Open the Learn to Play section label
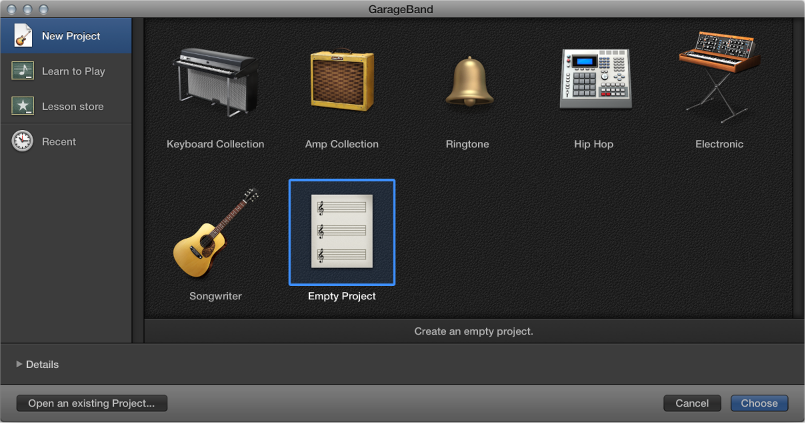The width and height of the screenshot is (806, 424). pos(74,71)
